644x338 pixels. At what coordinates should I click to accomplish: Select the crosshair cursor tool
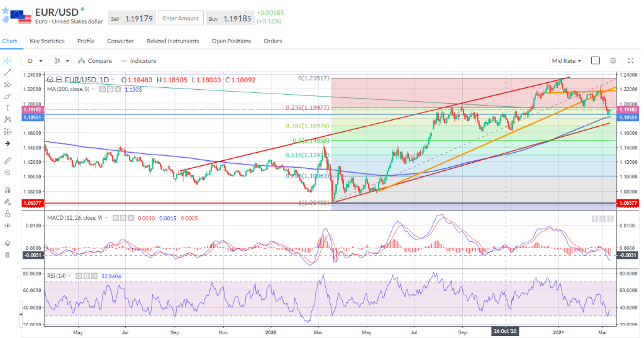point(7,61)
